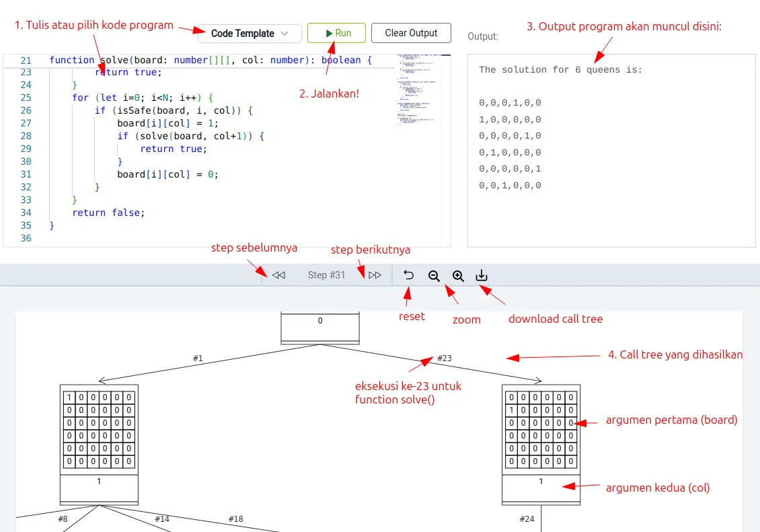Advance to the next step with the forward icon
The image size is (760, 532).
[375, 275]
